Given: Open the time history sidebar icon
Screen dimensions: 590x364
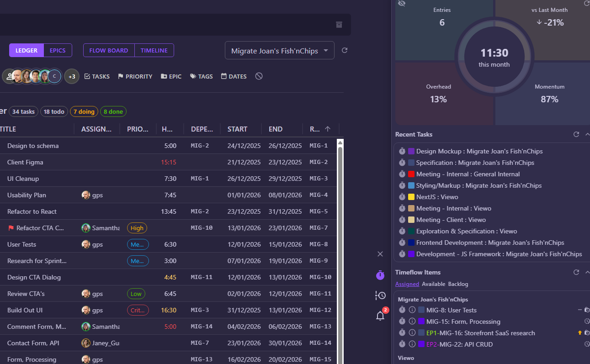Looking at the screenshot, I should 380,295.
